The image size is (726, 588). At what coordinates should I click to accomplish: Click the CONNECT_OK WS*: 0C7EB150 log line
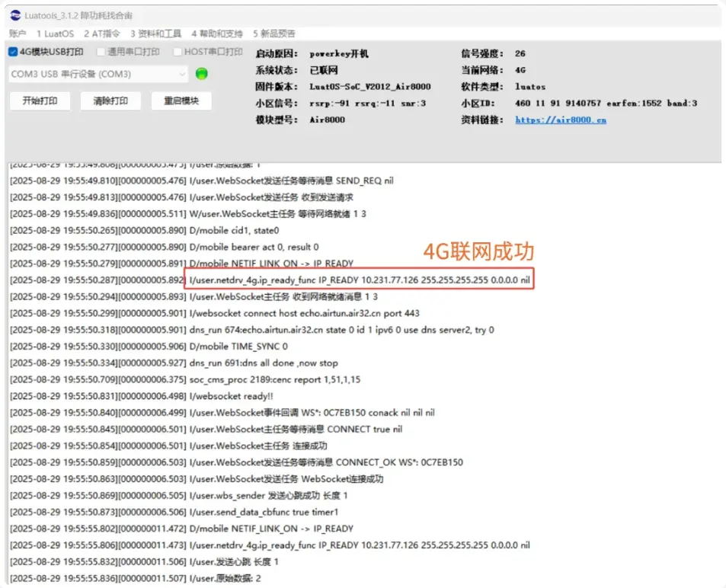click(237, 462)
